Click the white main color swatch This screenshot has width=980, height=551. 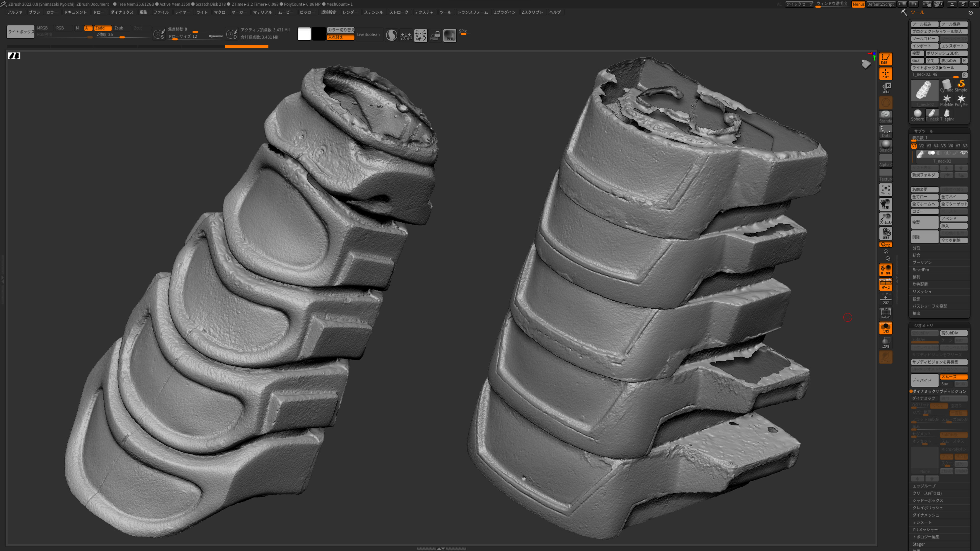pyautogui.click(x=304, y=34)
